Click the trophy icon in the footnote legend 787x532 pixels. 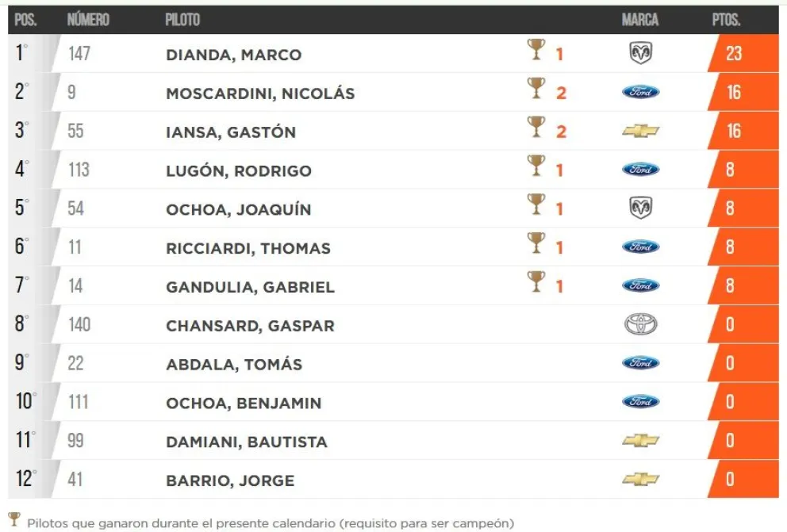click(x=14, y=521)
